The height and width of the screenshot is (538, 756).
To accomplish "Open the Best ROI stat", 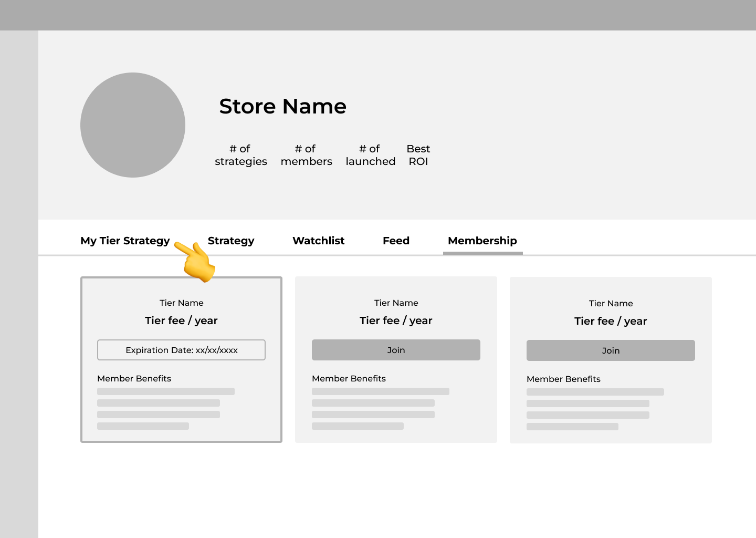I will tap(418, 155).
